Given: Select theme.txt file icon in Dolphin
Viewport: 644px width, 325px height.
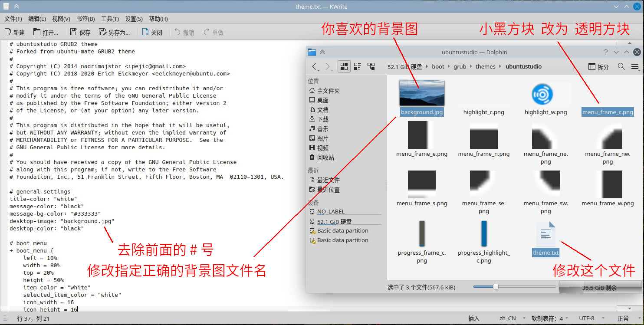Looking at the screenshot, I should [x=545, y=233].
